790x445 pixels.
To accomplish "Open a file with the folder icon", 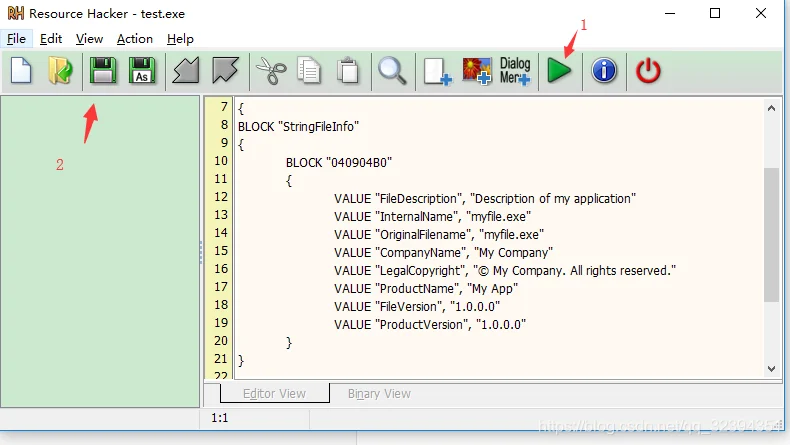I will 60,71.
